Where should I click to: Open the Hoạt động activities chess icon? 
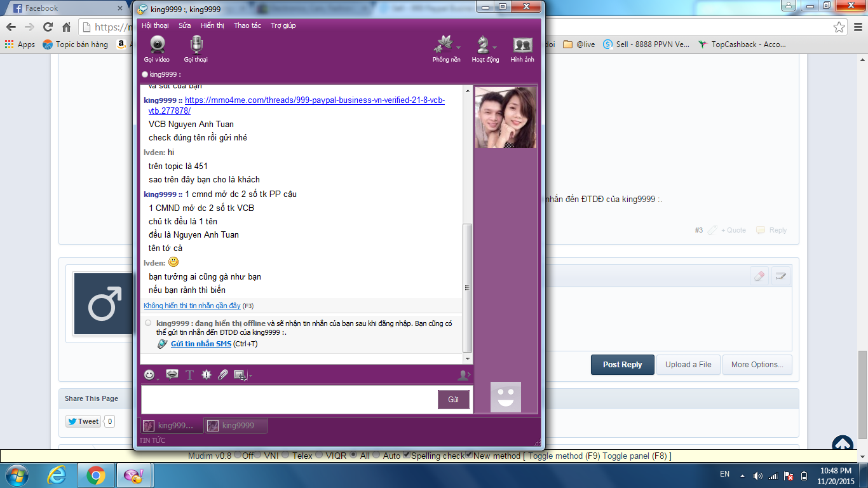(x=483, y=44)
